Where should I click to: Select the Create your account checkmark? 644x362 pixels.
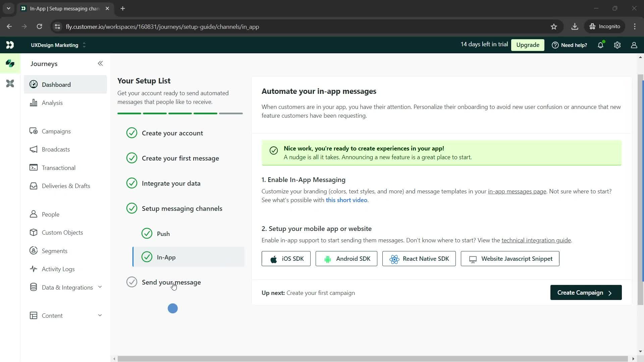click(x=132, y=133)
